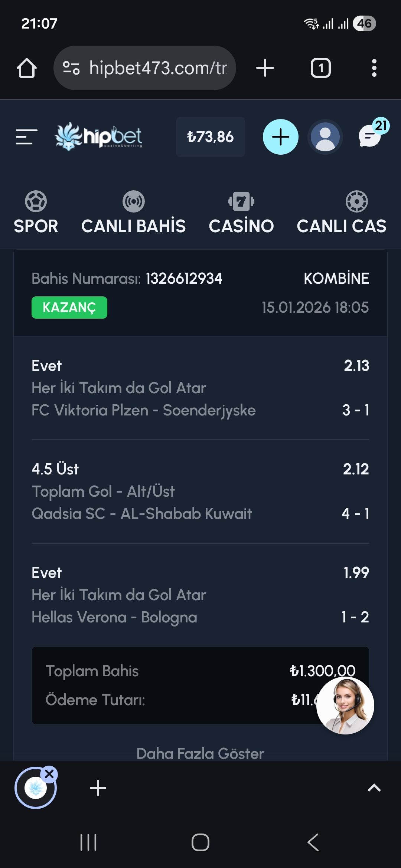401x868 pixels.
Task: Open the live support agent avatar
Action: pos(345,706)
